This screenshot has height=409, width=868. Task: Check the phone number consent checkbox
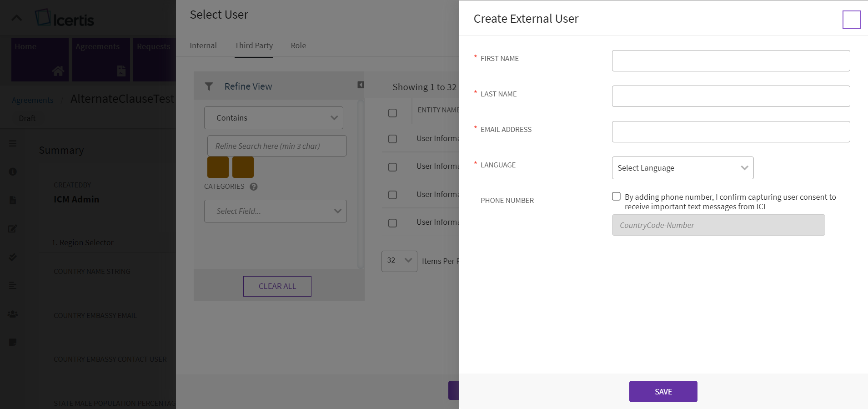[616, 197]
